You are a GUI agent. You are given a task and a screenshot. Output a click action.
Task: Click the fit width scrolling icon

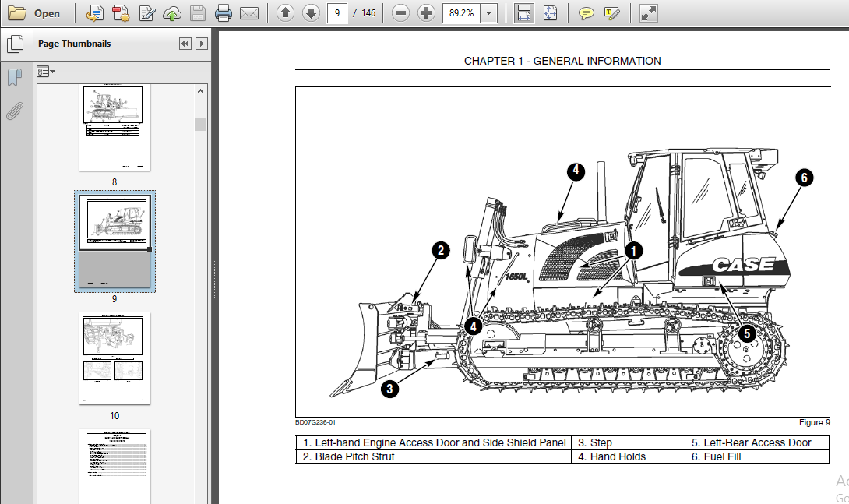tap(523, 13)
